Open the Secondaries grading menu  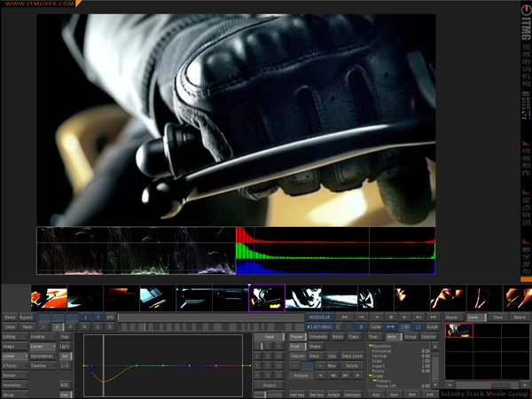click(x=43, y=356)
